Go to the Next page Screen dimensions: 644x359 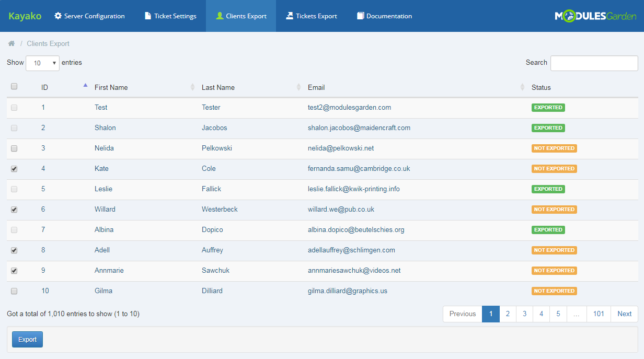pos(624,314)
